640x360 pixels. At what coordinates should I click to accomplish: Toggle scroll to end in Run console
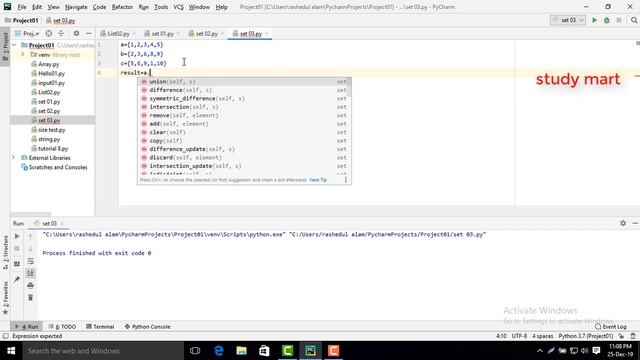(x=31, y=273)
